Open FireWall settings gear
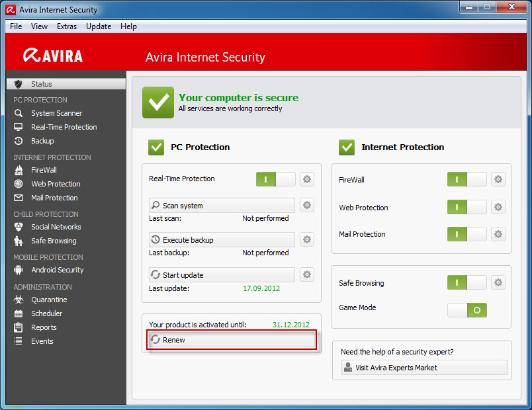Screen dimensions: 532x410 point(498,179)
